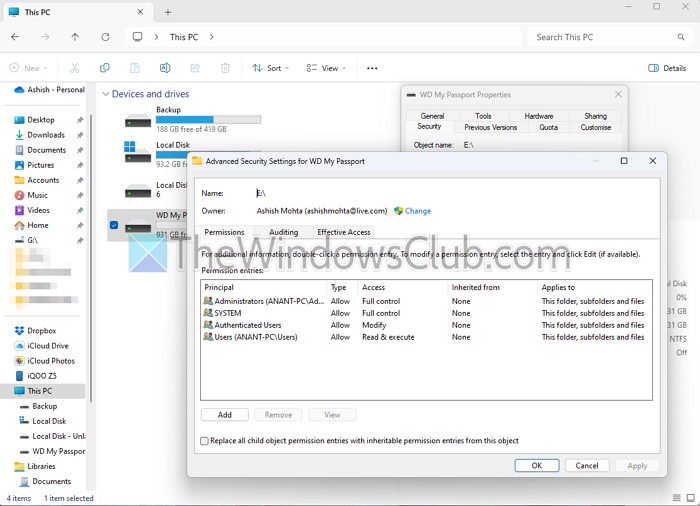Click the Inherited from column header
Image resolution: width=700 pixels, height=506 pixels.
(x=492, y=288)
